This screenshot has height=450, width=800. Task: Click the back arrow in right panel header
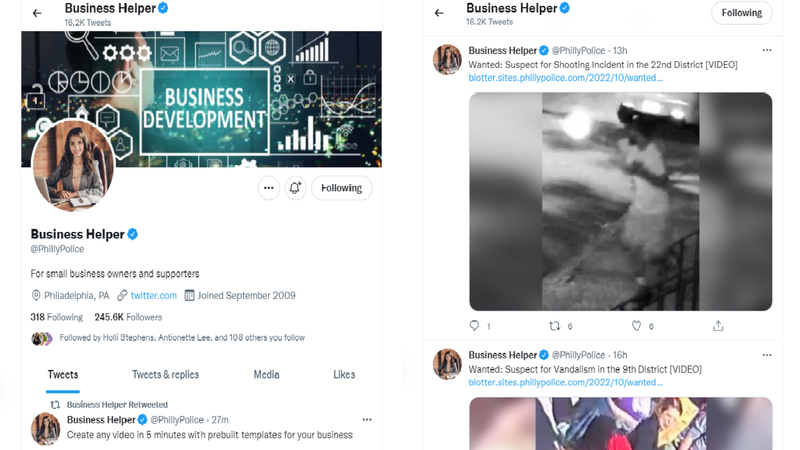tap(439, 13)
